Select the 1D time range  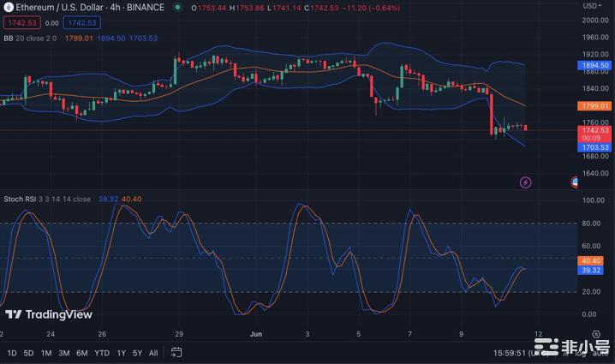click(x=12, y=353)
